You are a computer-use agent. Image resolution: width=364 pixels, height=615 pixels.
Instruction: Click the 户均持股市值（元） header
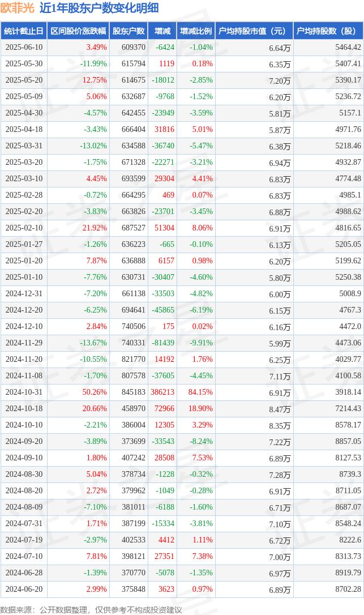pos(255,31)
